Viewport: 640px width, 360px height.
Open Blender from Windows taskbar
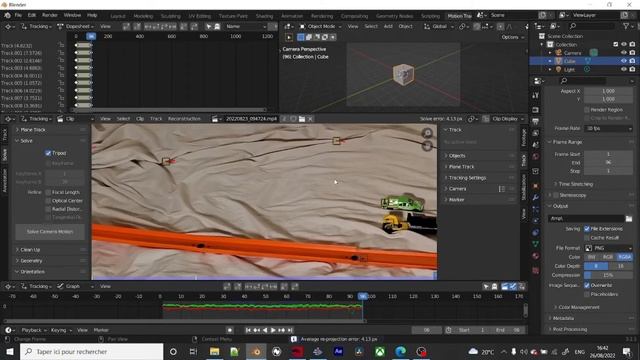coord(256,351)
